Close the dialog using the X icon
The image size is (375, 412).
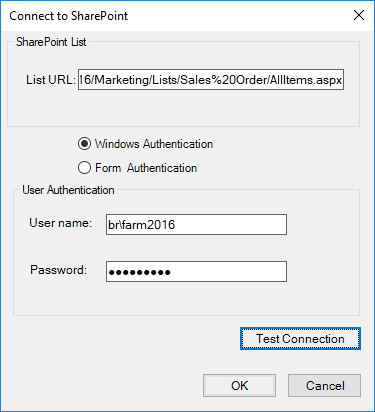[x=359, y=15]
